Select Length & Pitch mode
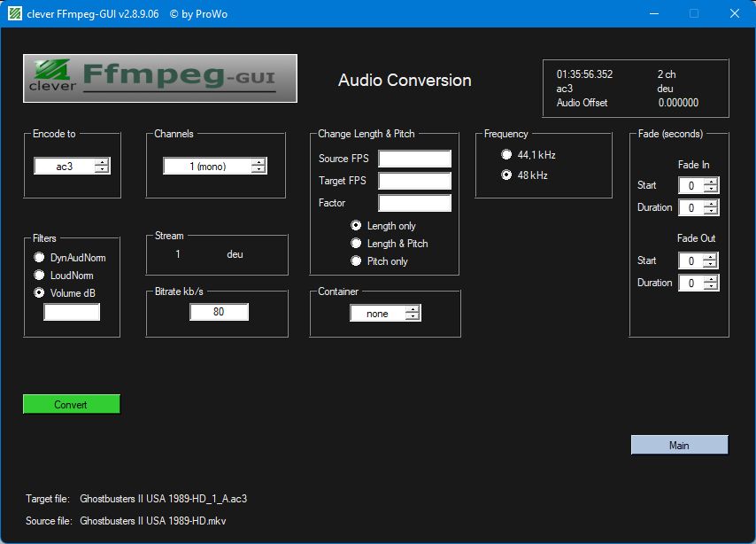The image size is (756, 544). [356, 244]
